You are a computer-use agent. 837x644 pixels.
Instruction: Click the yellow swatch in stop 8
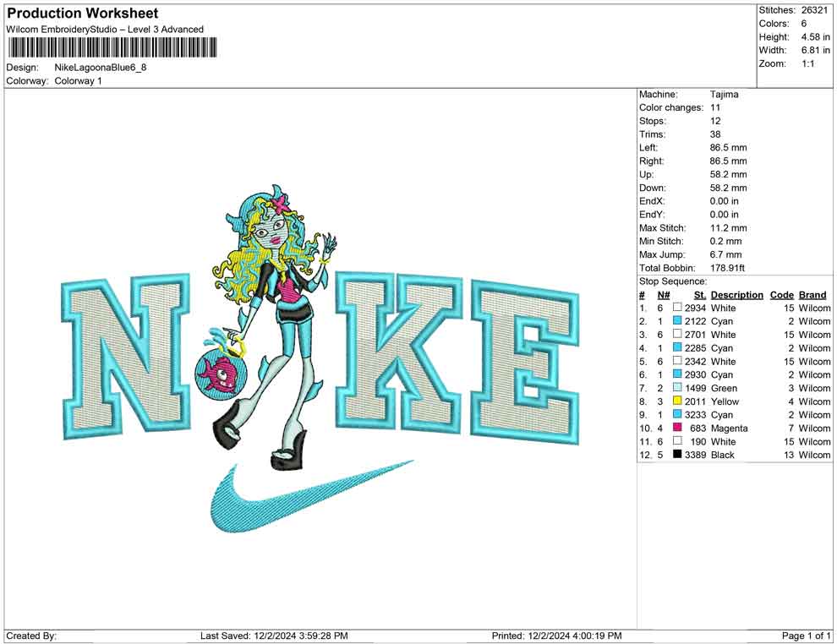[677, 401]
